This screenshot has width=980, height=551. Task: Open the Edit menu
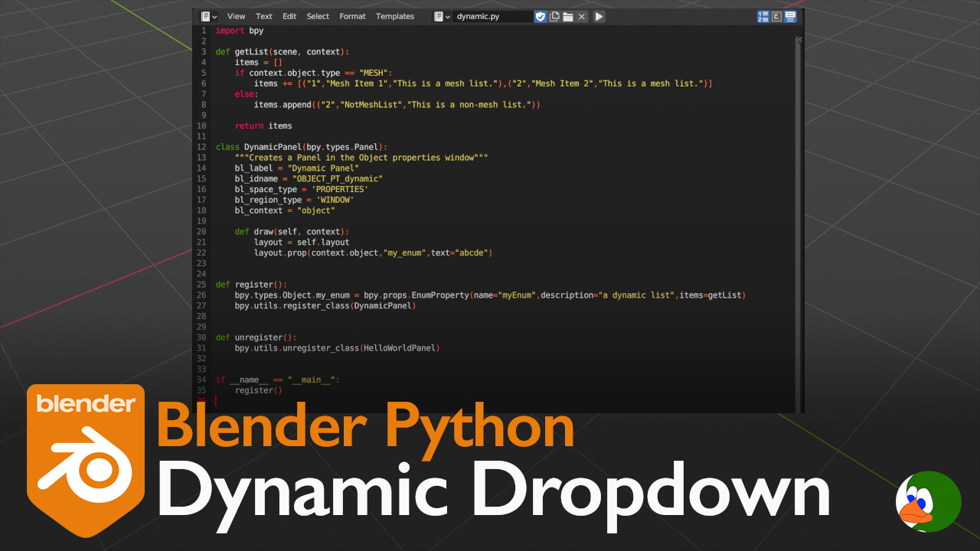(x=289, y=16)
